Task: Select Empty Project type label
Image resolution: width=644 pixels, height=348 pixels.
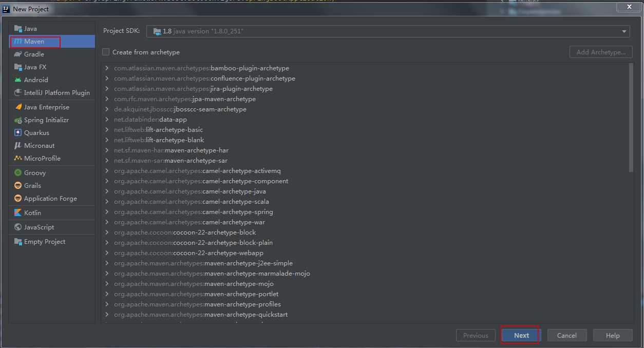Action: click(45, 242)
